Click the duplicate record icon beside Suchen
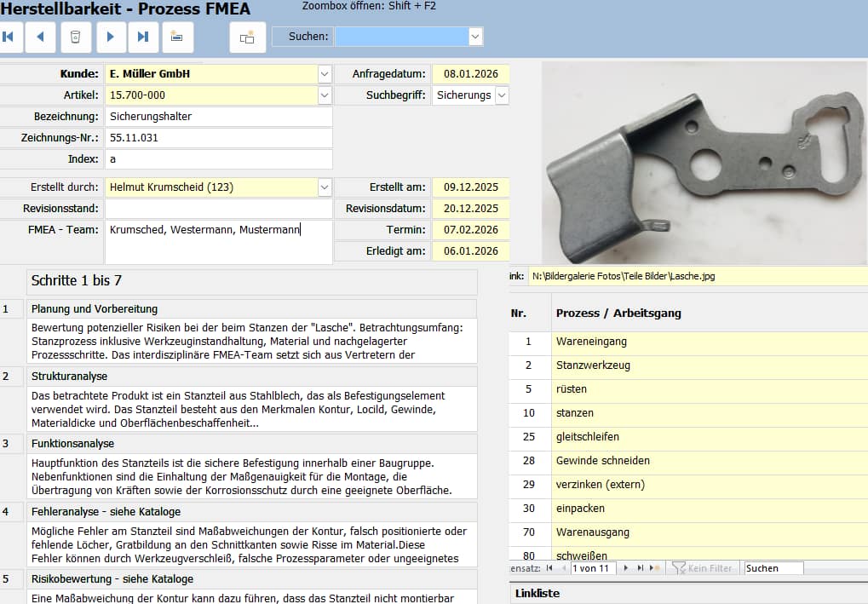Screen dimensions: 868x604 [247, 37]
